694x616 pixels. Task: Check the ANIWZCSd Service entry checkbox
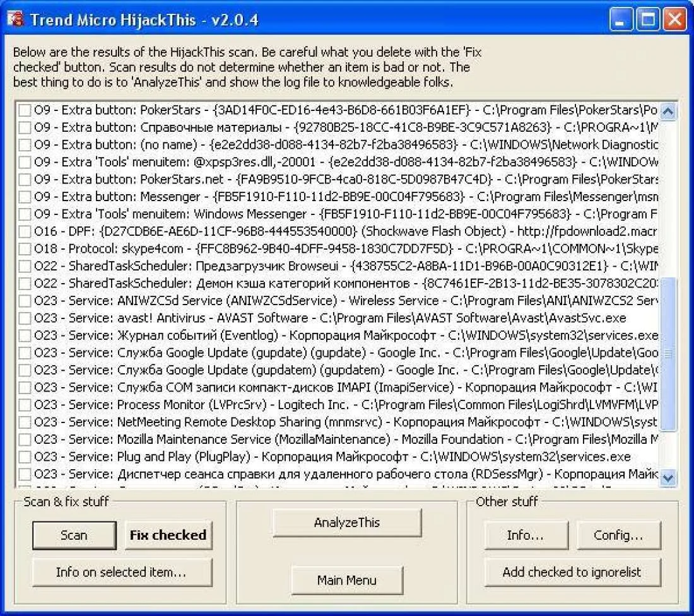coord(25,301)
